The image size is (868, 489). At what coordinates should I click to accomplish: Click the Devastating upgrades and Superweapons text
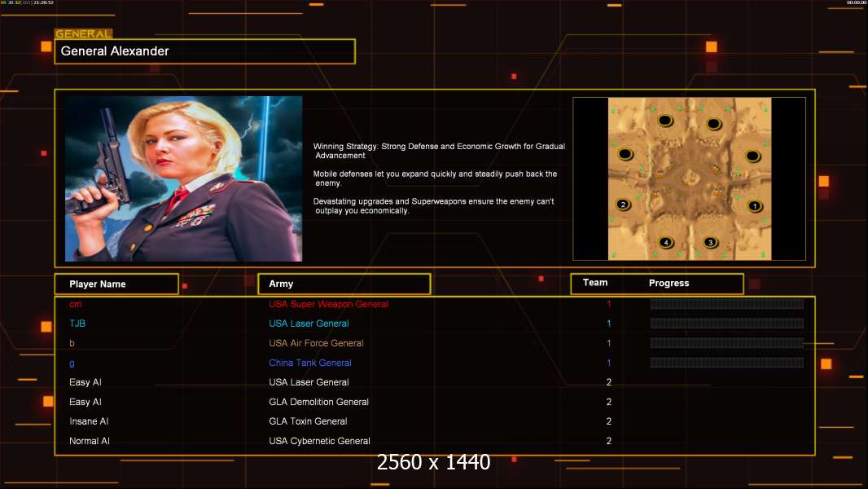point(433,206)
